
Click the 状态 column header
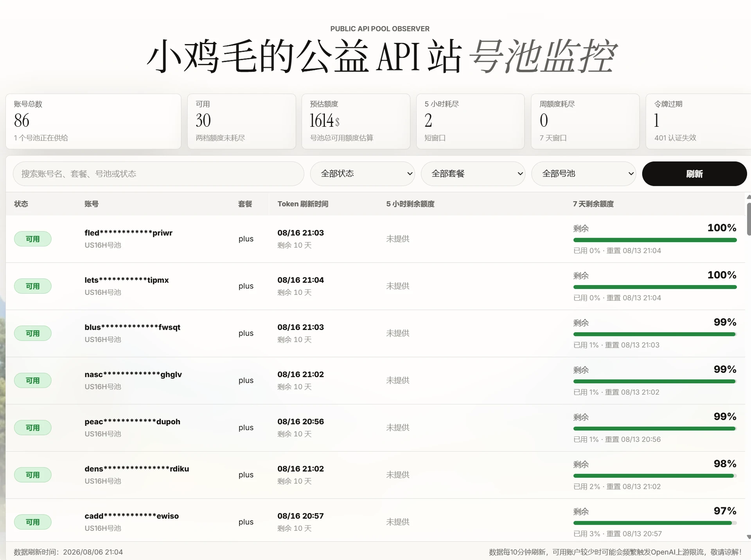[x=21, y=204]
